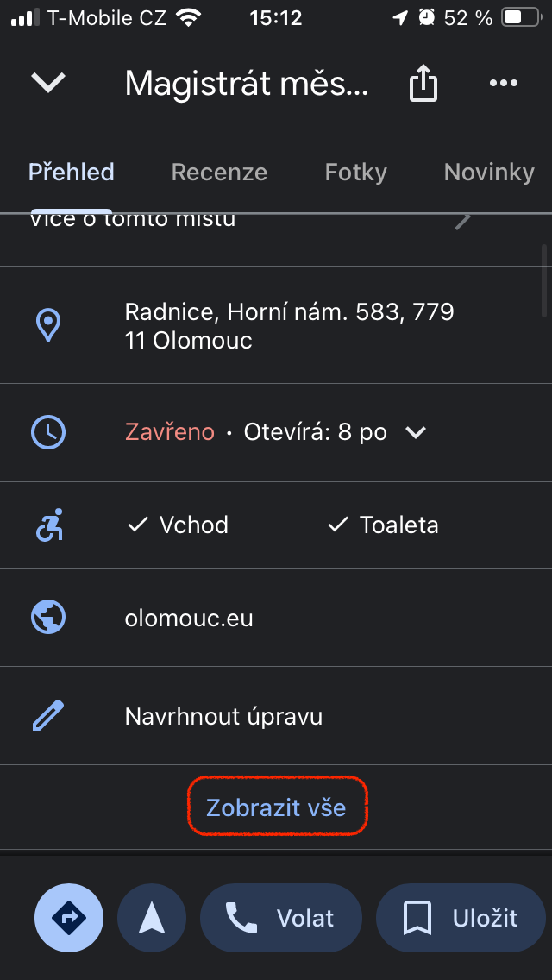Tap the wheelchair accessibility icon
The width and height of the screenshot is (552, 980).
point(48,525)
